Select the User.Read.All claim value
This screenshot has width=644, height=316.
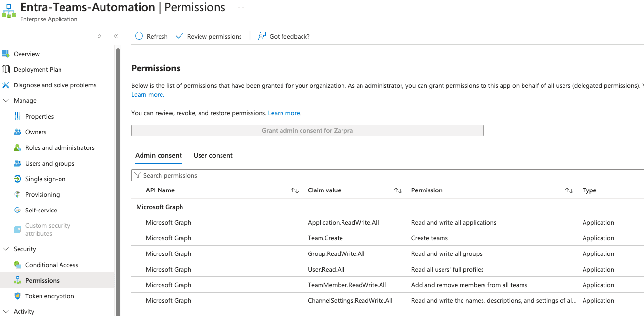(x=326, y=269)
